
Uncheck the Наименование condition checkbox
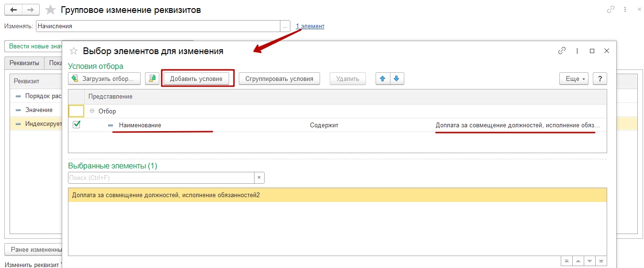(x=77, y=125)
